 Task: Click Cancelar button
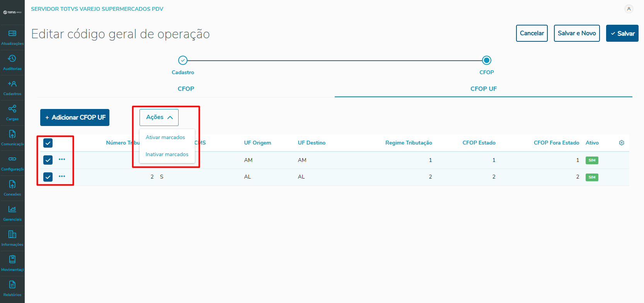click(x=532, y=33)
